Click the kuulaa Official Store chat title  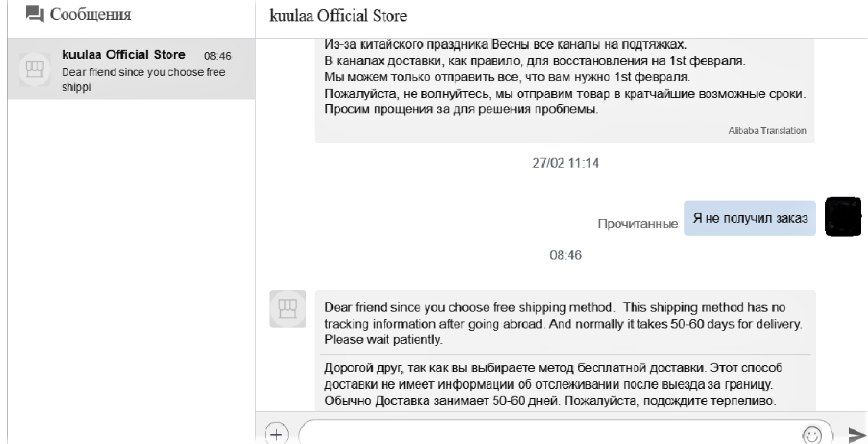click(338, 15)
